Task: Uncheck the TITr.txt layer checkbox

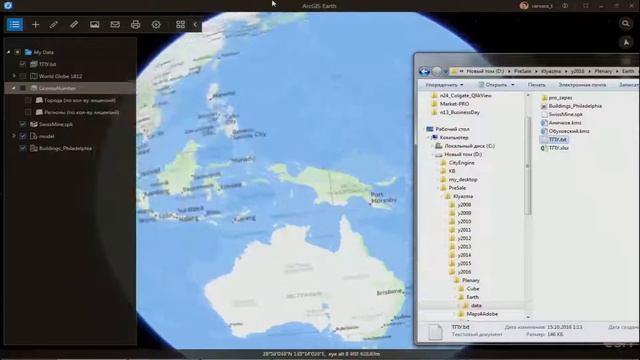Action: coord(22,64)
